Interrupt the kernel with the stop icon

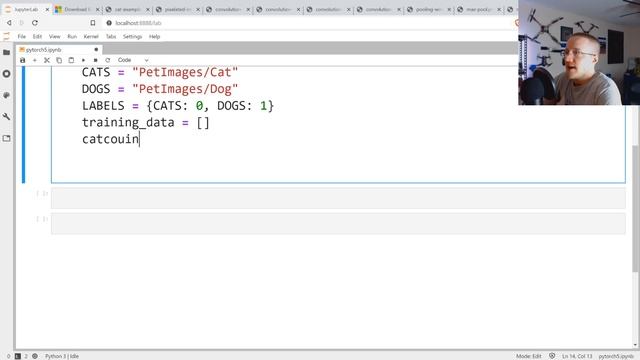point(96,60)
